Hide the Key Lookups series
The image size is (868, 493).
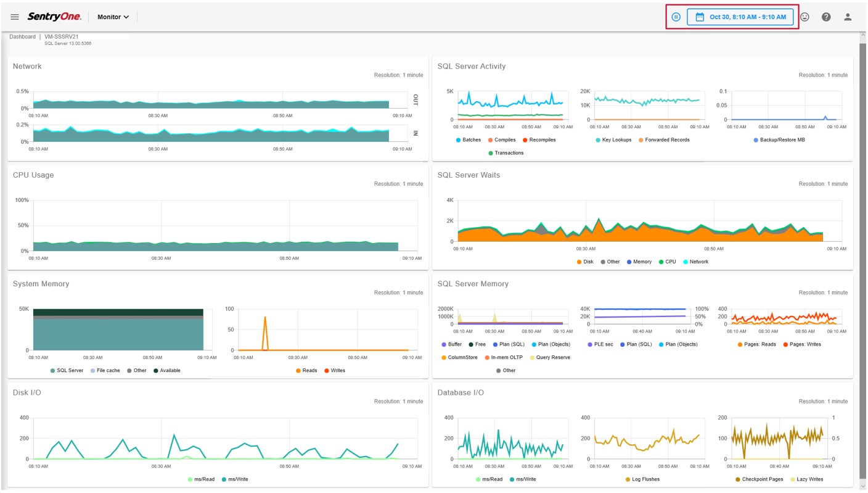coord(613,140)
